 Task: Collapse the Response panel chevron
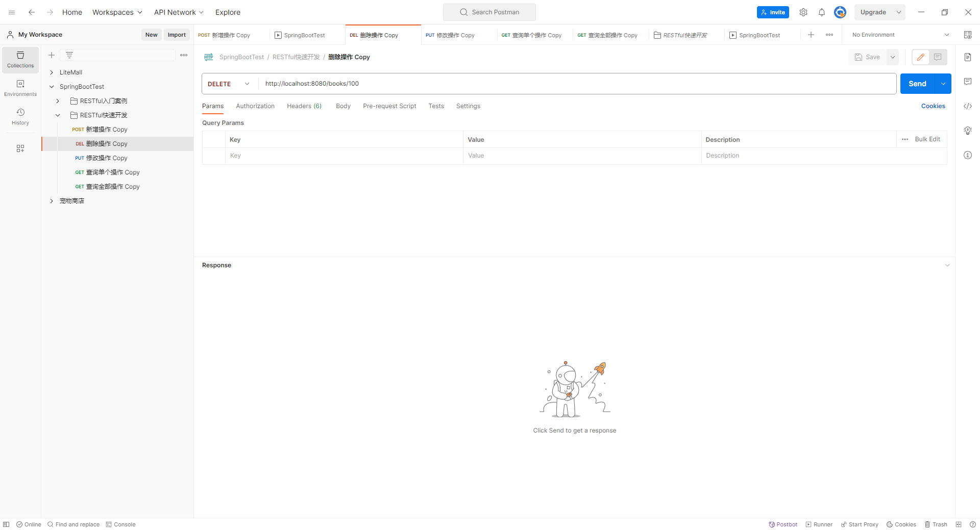tap(947, 265)
